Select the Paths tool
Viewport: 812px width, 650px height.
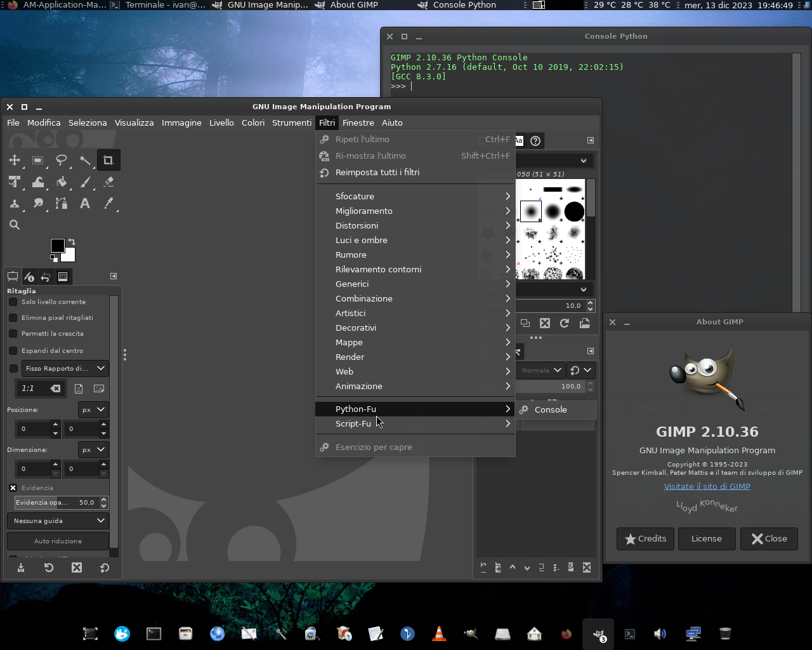coord(62,203)
